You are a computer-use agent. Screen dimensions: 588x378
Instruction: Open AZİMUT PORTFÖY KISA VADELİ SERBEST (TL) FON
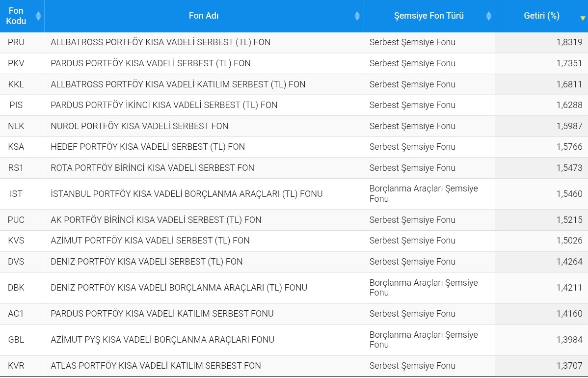(x=150, y=241)
